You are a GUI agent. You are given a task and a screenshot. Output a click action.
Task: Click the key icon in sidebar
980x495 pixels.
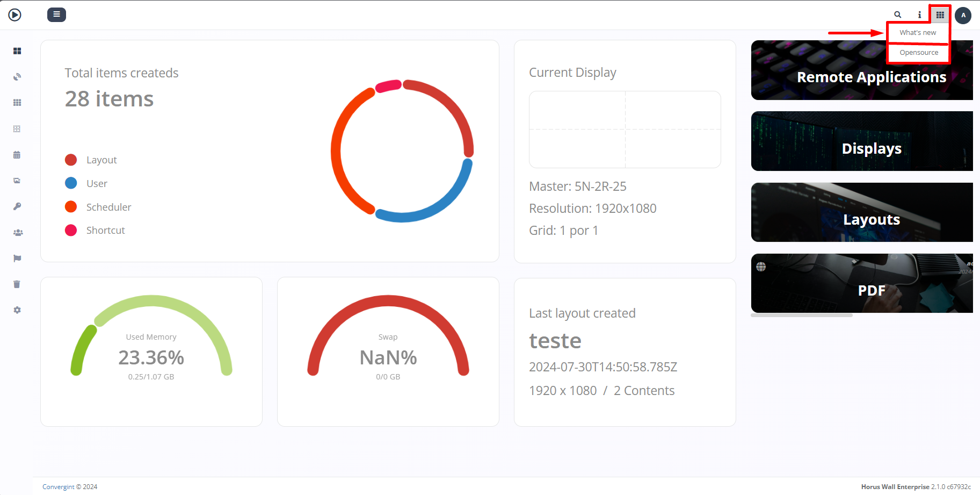[x=17, y=206]
